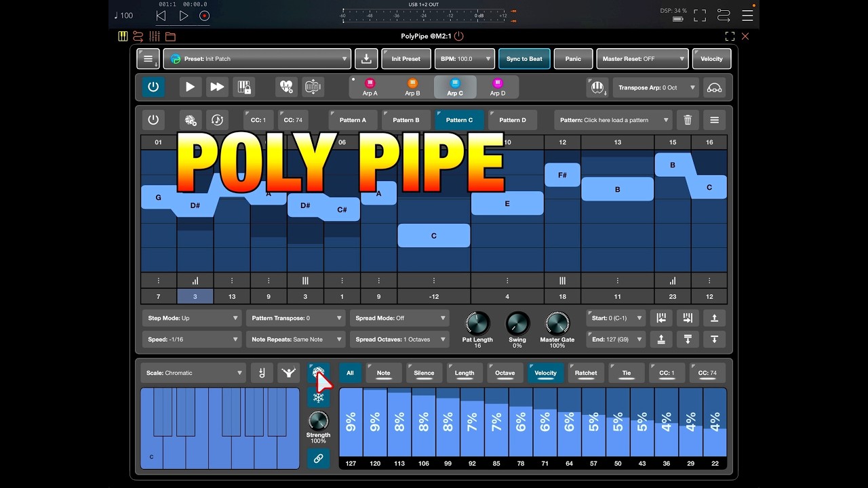The height and width of the screenshot is (488, 868).
Task: Click the note stem icon beside Scale
Action: pyautogui.click(x=262, y=373)
